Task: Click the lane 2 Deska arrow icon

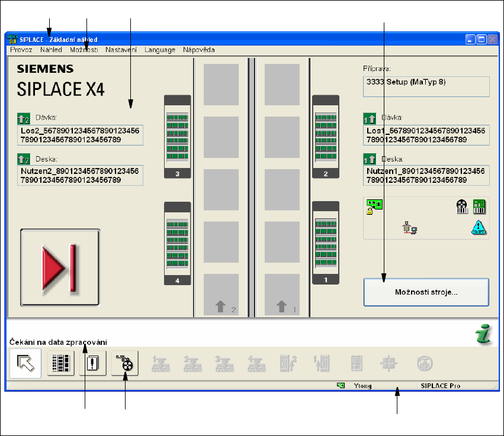Action: [24, 159]
